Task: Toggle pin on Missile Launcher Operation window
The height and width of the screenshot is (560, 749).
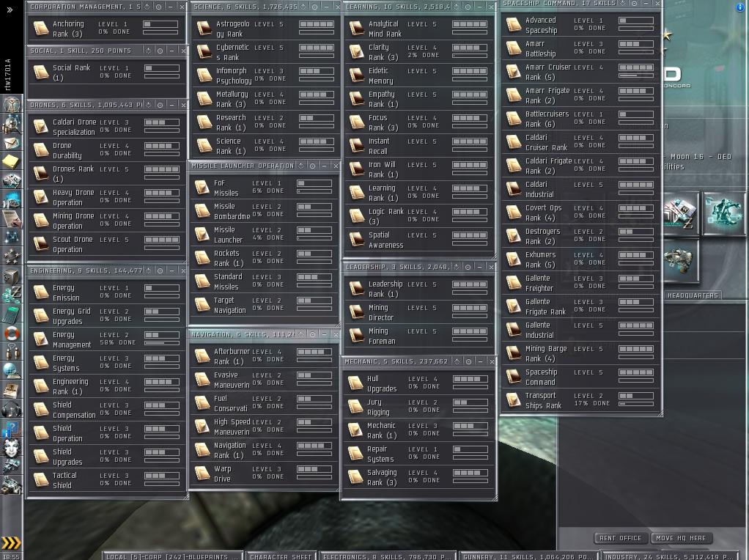Action: (301, 166)
